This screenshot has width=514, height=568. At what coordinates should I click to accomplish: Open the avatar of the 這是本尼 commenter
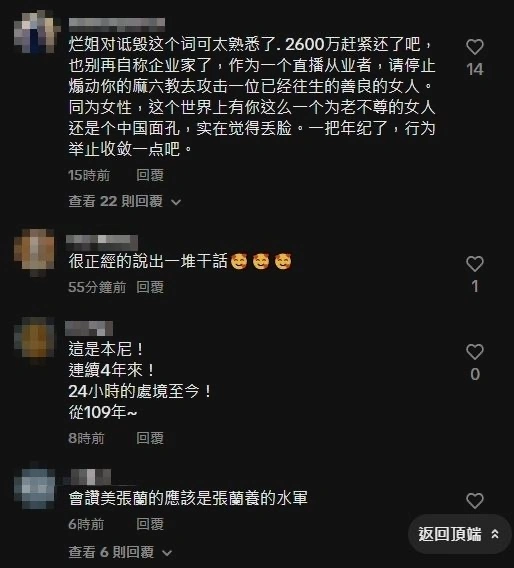pyautogui.click(x=34, y=339)
